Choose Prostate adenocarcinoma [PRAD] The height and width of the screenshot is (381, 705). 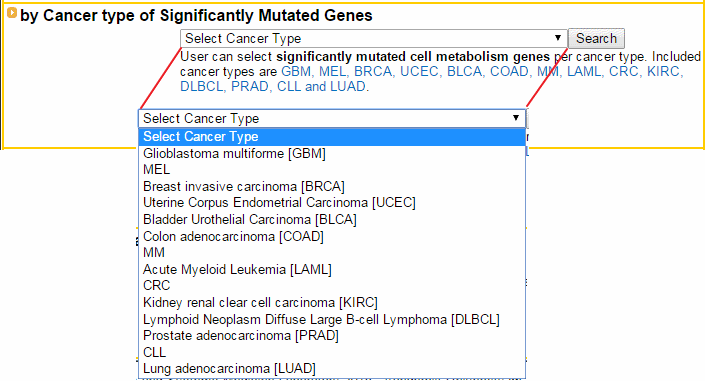pos(332,336)
